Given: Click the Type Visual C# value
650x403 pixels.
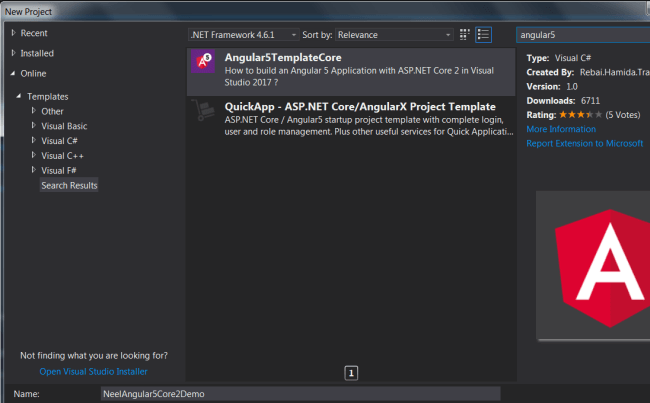Looking at the screenshot, I should (573, 58).
